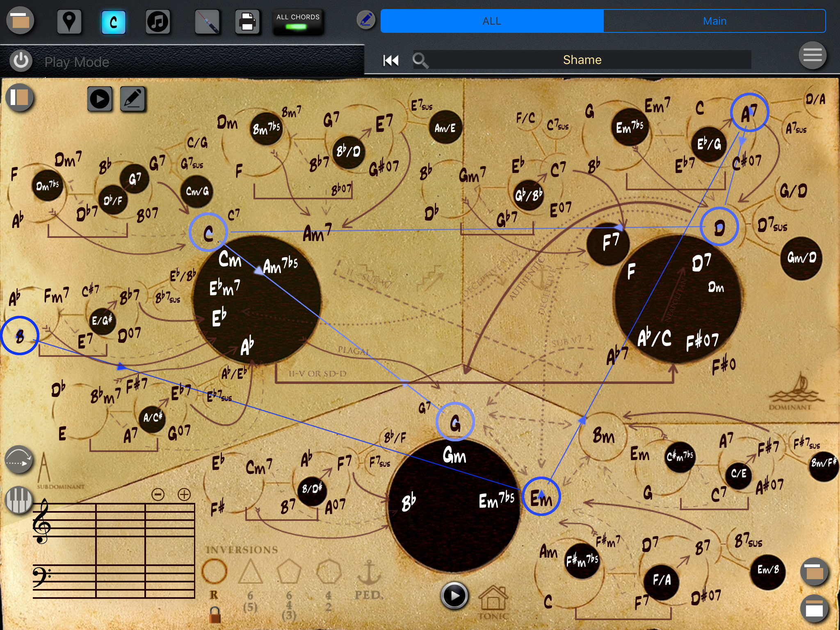Select the laser pointer tool icon
Viewport: 840px width, 630px height.
coord(207,22)
